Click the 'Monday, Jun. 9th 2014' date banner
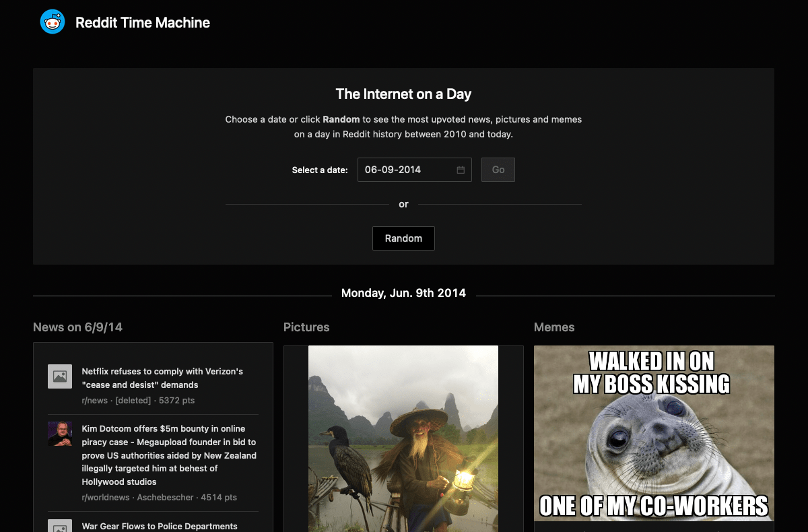Viewport: 808px width, 532px height. (403, 292)
